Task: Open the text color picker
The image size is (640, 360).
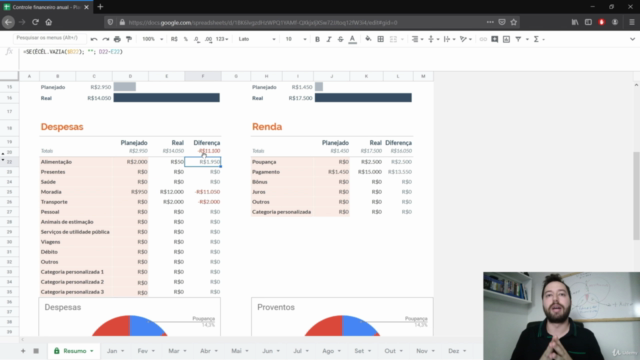Action: 352,39
